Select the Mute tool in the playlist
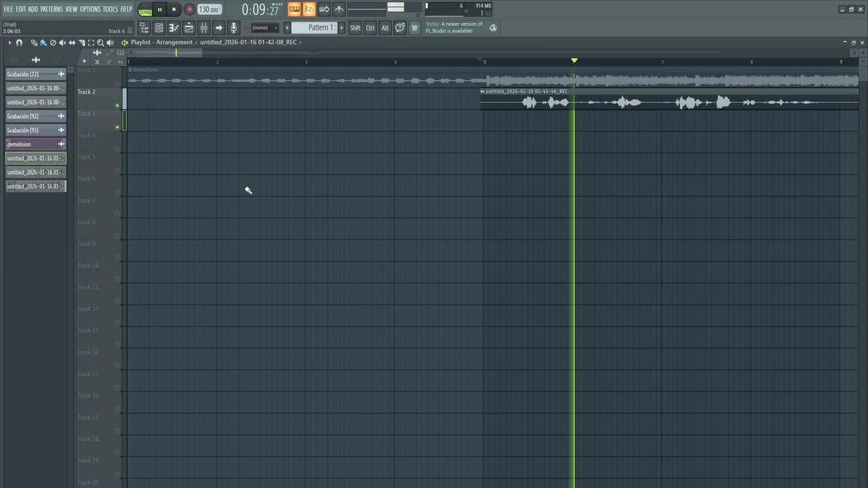 click(62, 43)
